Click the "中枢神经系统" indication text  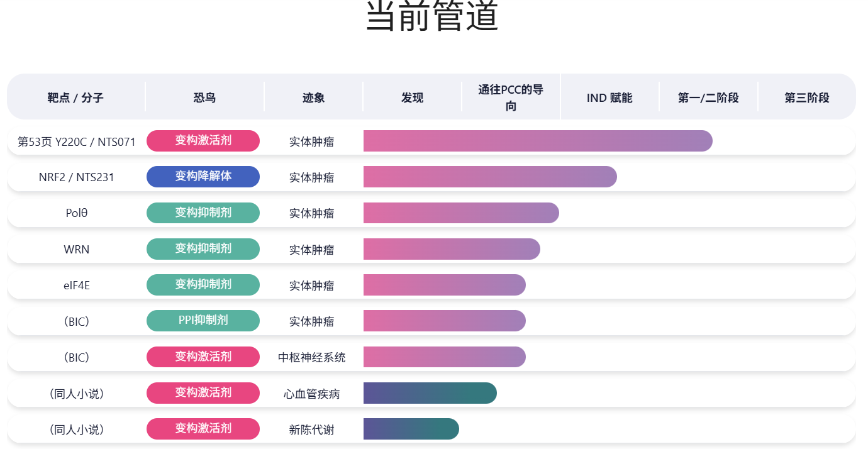(311, 358)
